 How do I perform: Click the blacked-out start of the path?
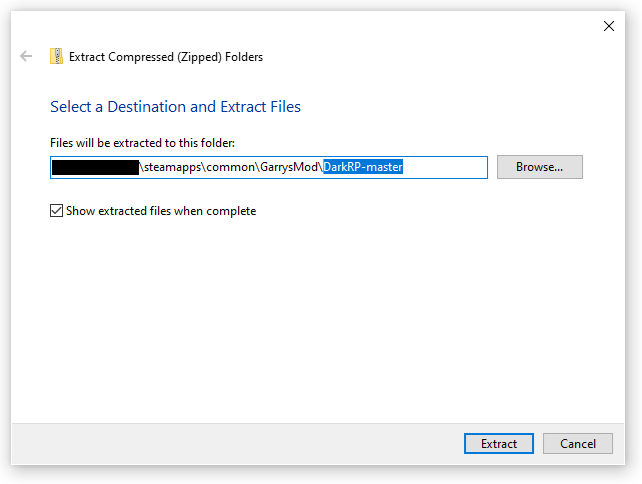[x=94, y=167]
